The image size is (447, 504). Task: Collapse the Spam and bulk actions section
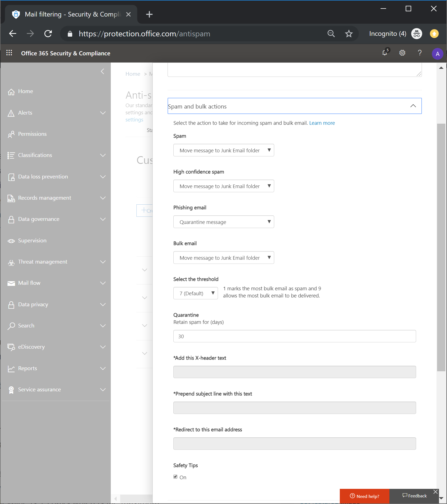(413, 106)
